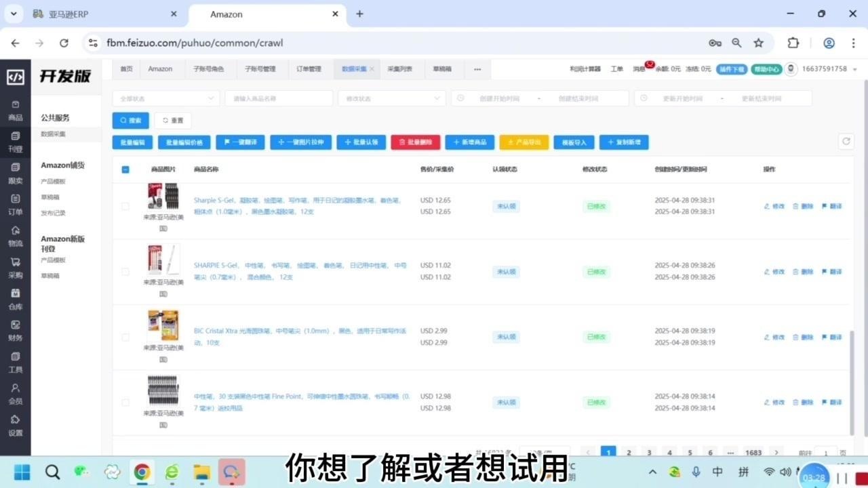Open the 修改状态 filter dropdown
This screenshot has height=488, width=868.
(x=392, y=98)
